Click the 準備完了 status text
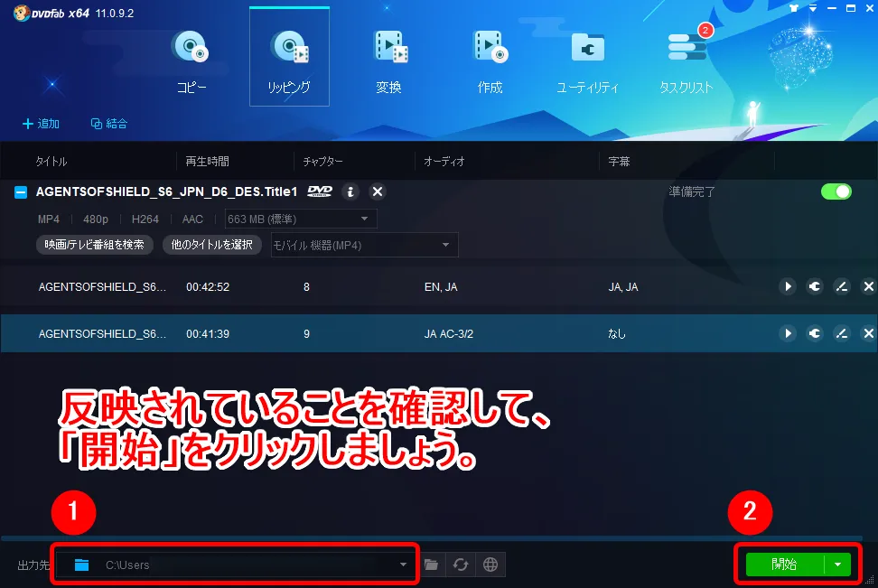 pos(692,192)
